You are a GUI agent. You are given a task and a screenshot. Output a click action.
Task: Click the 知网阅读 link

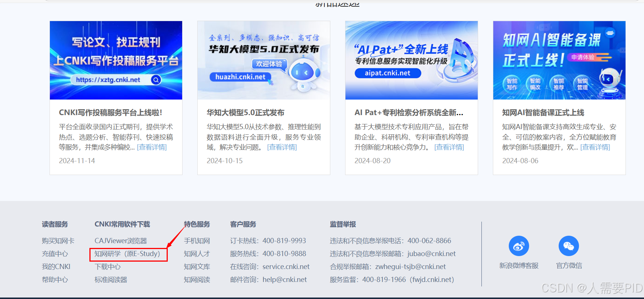tap(197, 280)
